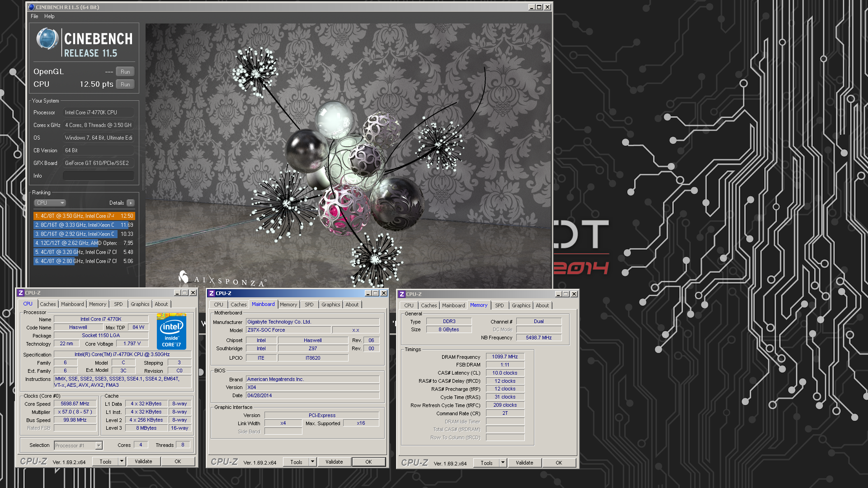Click the Details arrow button in Ranking
This screenshot has width=868, height=488.
(131, 203)
